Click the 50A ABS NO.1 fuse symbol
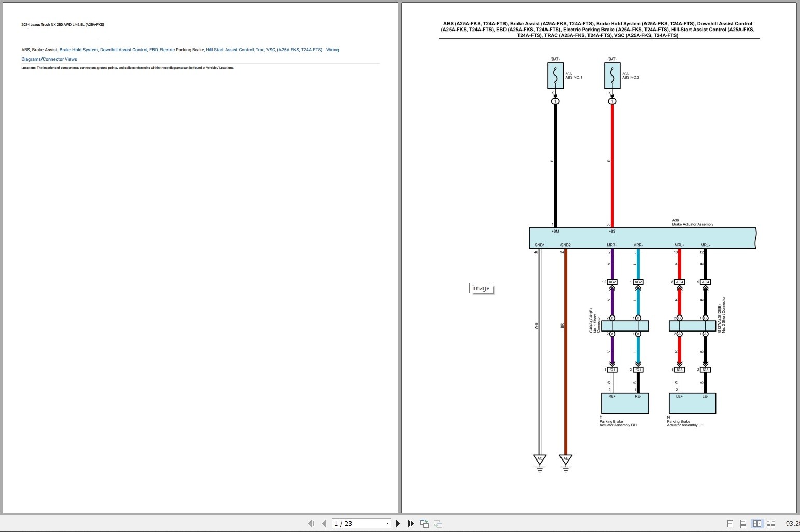The height and width of the screenshot is (532, 800). (555, 76)
